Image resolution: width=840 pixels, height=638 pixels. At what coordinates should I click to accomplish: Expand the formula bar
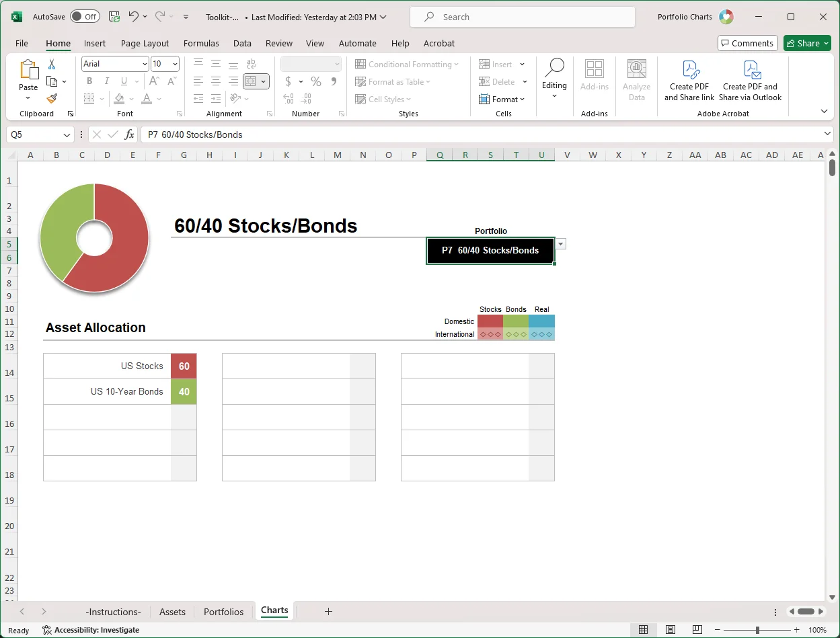[827, 134]
